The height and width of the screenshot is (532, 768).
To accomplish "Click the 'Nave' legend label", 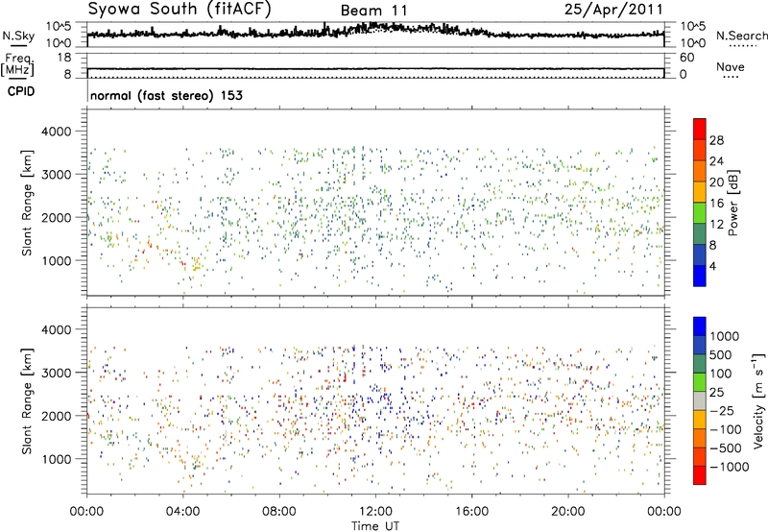I will tap(731, 66).
